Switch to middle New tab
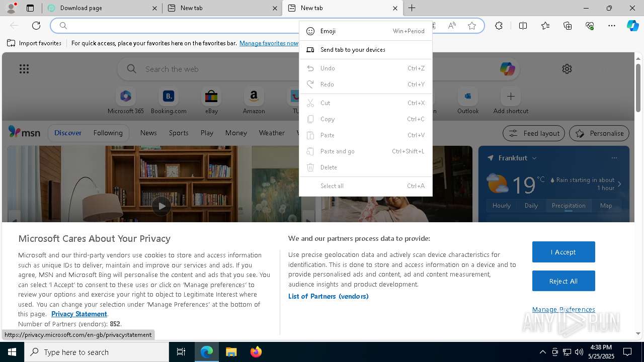The image size is (644, 362). click(x=222, y=8)
